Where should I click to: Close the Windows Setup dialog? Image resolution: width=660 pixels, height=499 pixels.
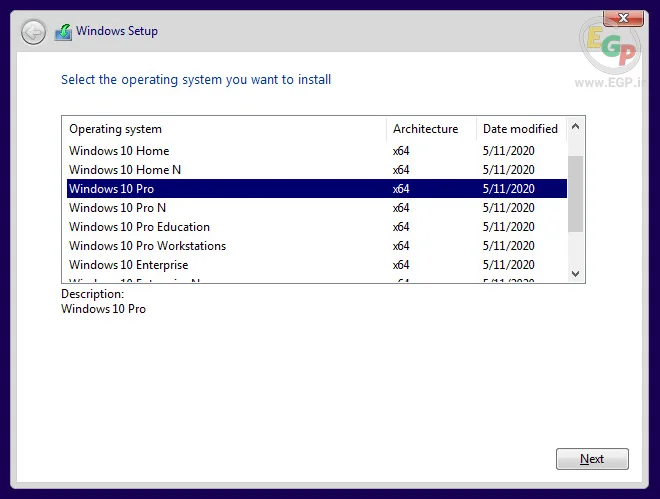coord(623,18)
